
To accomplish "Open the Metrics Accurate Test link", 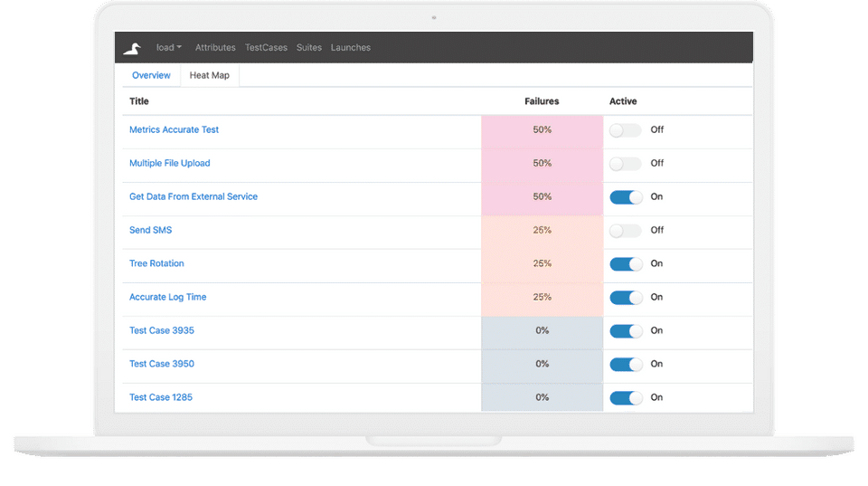I will click(174, 130).
